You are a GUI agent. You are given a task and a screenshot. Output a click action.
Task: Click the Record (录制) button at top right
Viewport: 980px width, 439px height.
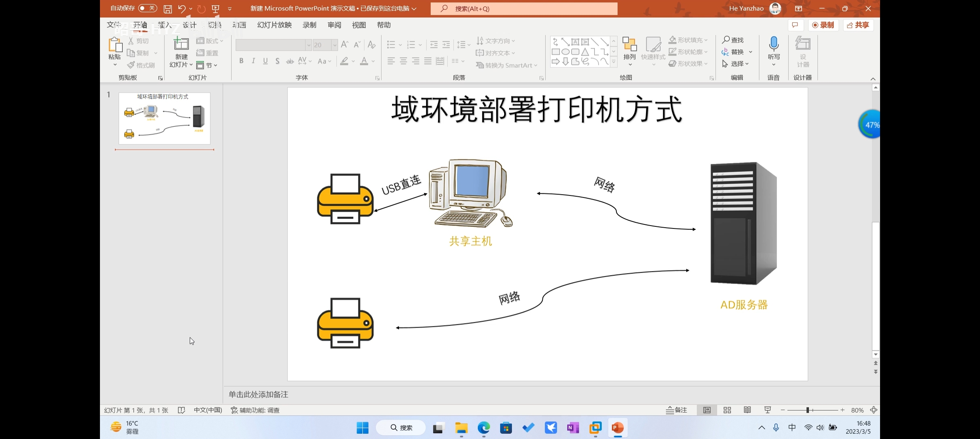coord(823,25)
